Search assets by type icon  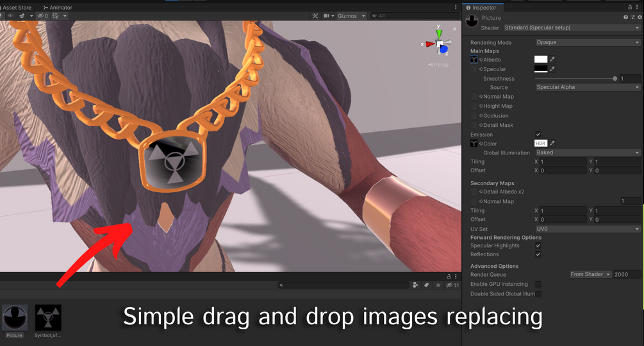(415, 285)
